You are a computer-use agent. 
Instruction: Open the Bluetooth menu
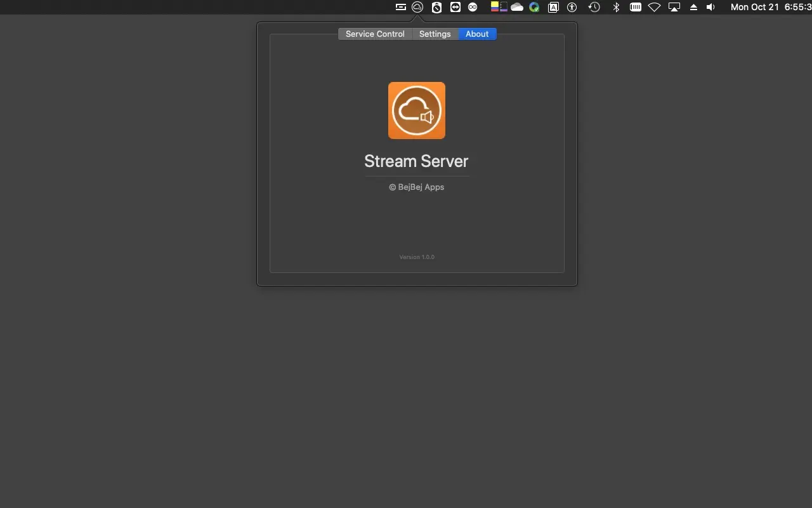615,7
